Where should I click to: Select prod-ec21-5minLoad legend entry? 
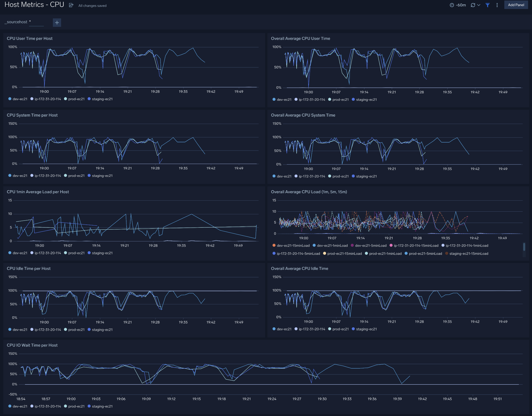[425, 253]
